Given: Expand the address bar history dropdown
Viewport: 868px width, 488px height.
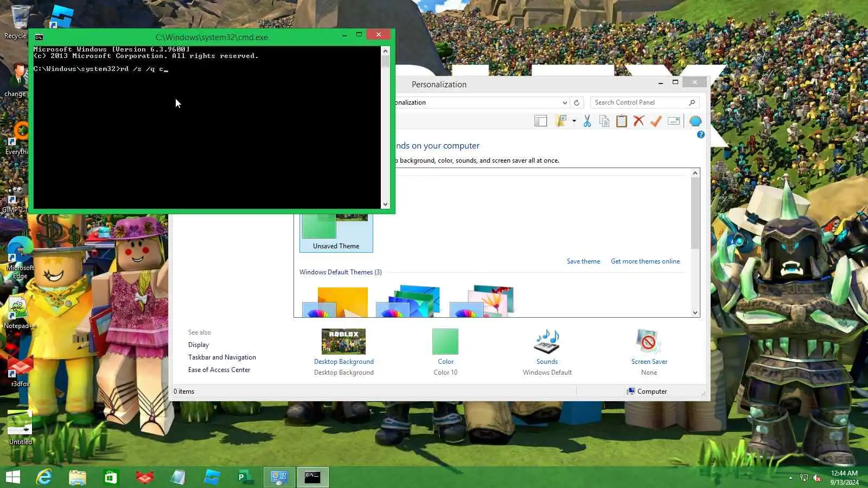Looking at the screenshot, I should click(x=565, y=102).
